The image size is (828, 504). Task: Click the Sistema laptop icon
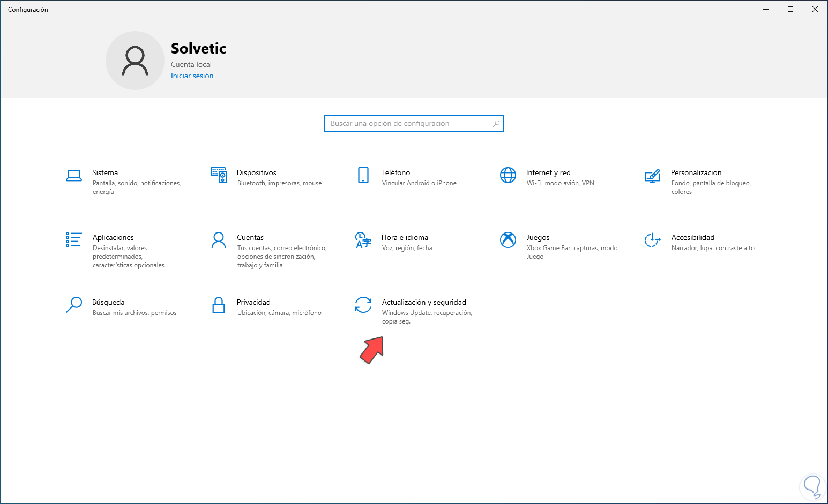pos(74,175)
